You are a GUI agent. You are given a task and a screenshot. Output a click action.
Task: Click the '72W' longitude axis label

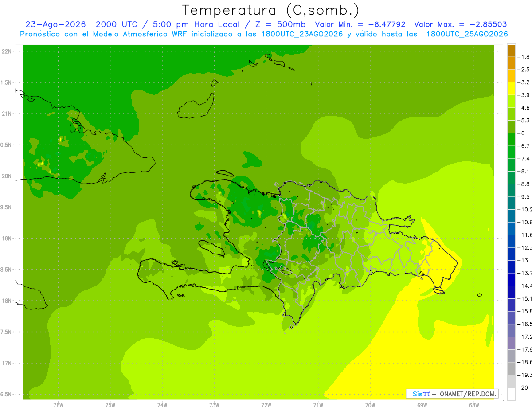point(266,405)
